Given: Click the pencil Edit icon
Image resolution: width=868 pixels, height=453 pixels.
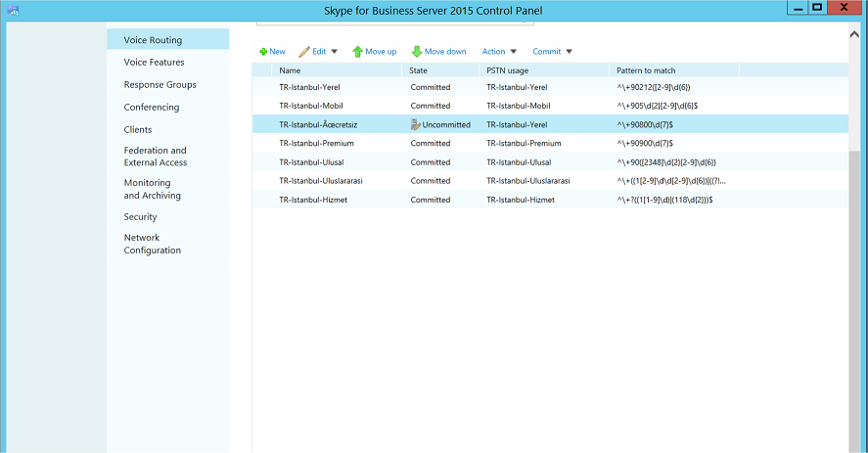Looking at the screenshot, I should [304, 52].
